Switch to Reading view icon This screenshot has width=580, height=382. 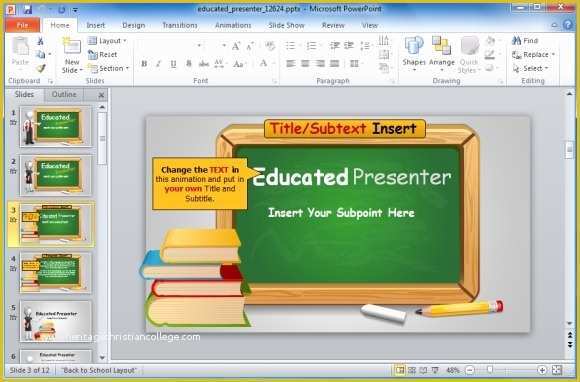[424, 370]
